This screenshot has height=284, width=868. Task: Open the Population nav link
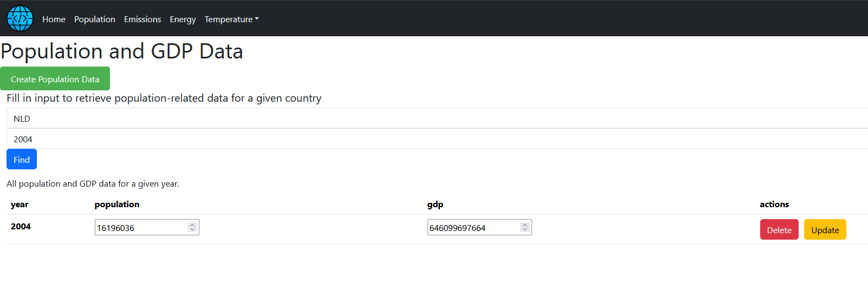coord(95,19)
